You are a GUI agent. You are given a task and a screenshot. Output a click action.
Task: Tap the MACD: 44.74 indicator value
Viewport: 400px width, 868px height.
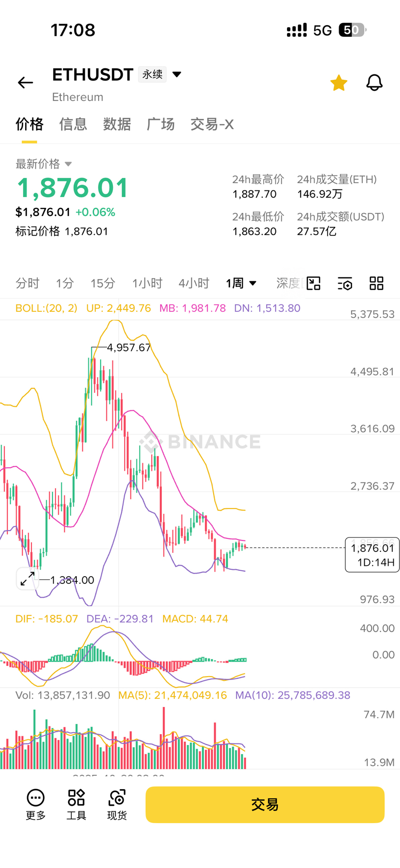(195, 619)
